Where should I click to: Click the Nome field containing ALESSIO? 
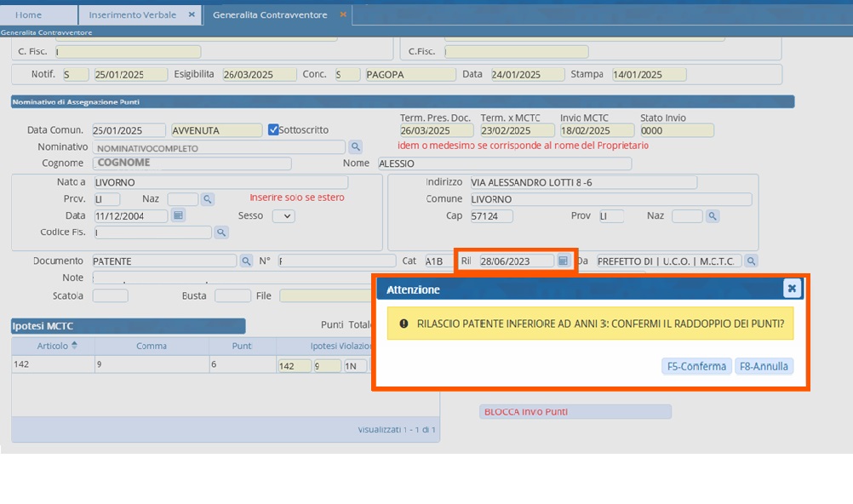pos(504,163)
